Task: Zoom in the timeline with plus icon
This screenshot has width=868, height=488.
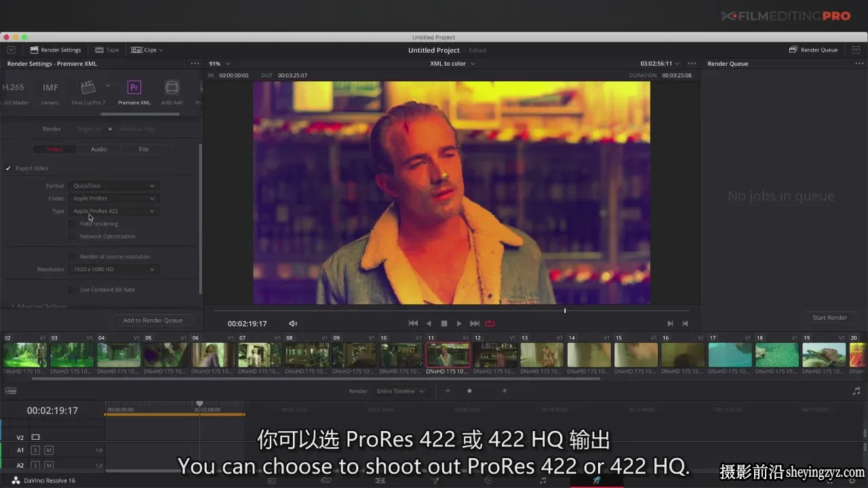Action: (505, 391)
